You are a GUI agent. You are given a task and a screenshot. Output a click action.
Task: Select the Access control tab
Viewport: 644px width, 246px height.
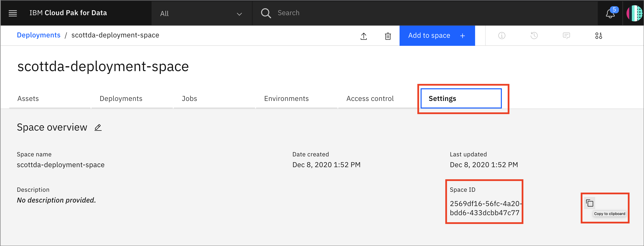[x=370, y=98]
